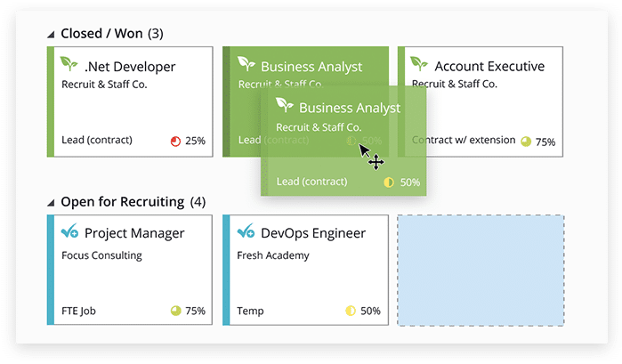Click the red 25% pie icon
622x364 pixels.
click(174, 141)
